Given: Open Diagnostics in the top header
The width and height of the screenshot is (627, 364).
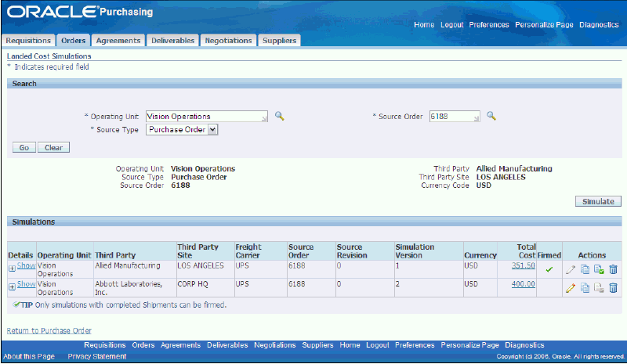Looking at the screenshot, I should pyautogui.click(x=599, y=25).
